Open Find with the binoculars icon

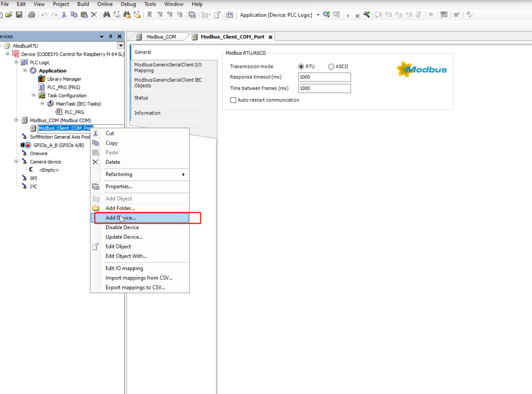coord(106,15)
